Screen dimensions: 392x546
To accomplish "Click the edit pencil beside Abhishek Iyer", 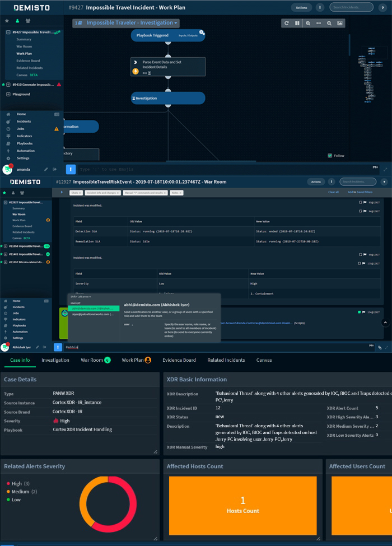I will [x=38, y=347].
